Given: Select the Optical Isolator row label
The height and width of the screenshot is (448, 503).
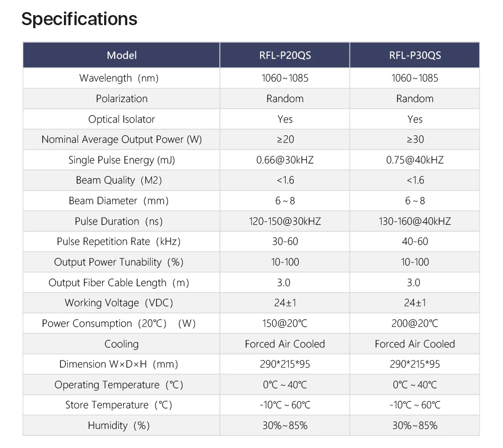Looking at the screenshot, I should (x=122, y=119).
